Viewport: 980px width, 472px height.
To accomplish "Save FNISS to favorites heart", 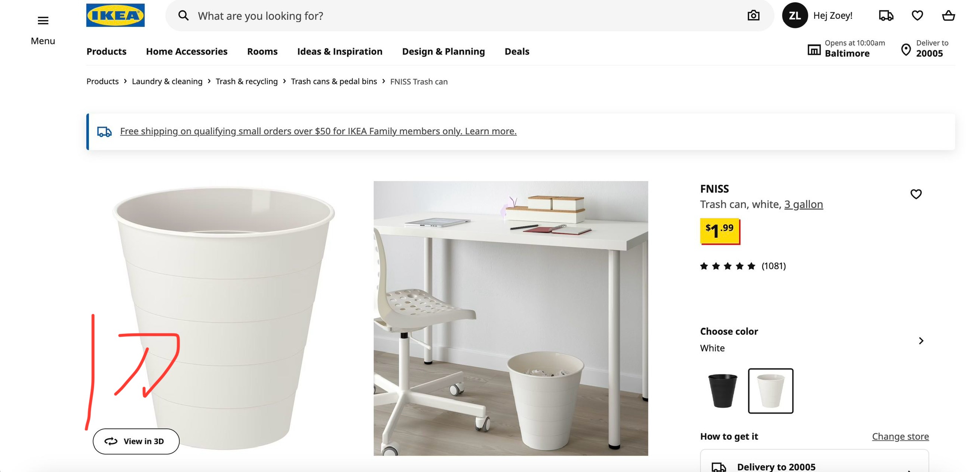I will [x=916, y=194].
